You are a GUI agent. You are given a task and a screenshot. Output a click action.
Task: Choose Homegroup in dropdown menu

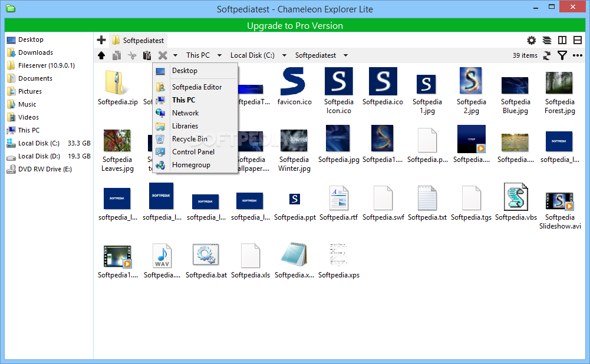coord(195,165)
